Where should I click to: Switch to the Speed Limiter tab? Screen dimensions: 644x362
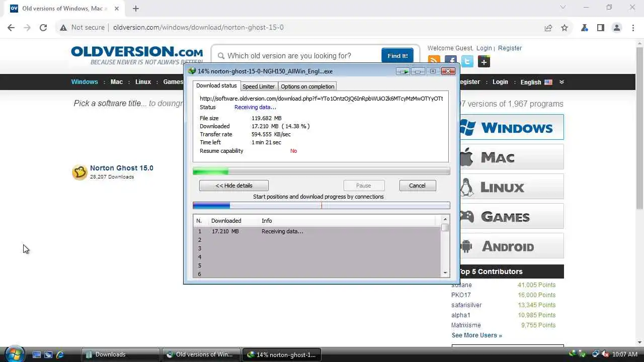tap(259, 86)
